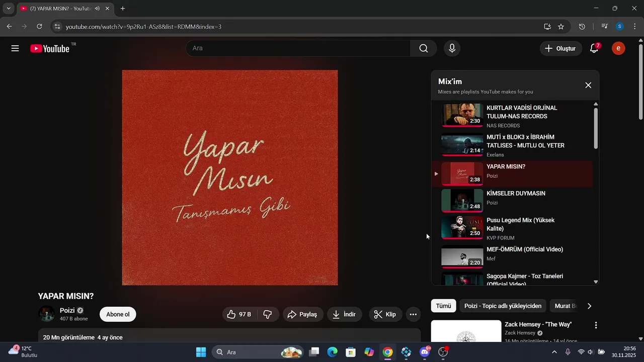Mute tab via speaker icon
644x362 pixels.
[x=97, y=9]
